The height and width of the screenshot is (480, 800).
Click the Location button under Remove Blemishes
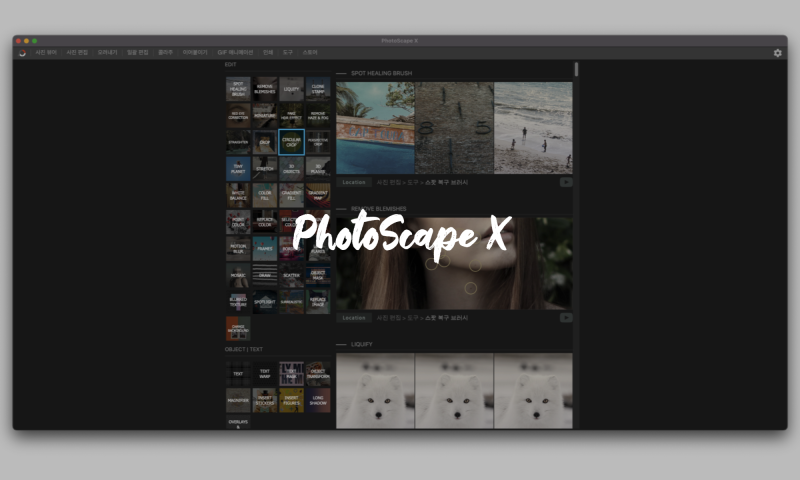pyautogui.click(x=354, y=318)
